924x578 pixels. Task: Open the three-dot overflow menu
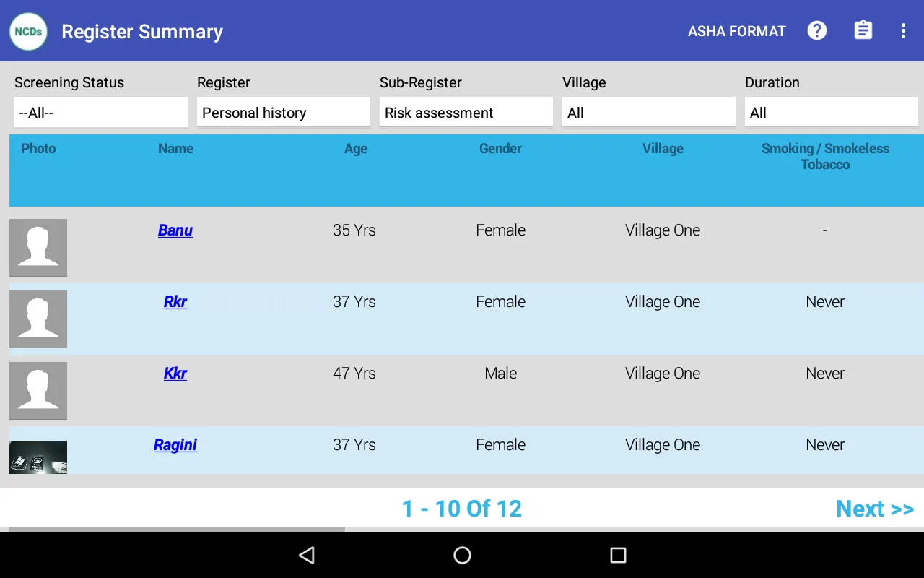pyautogui.click(x=902, y=30)
